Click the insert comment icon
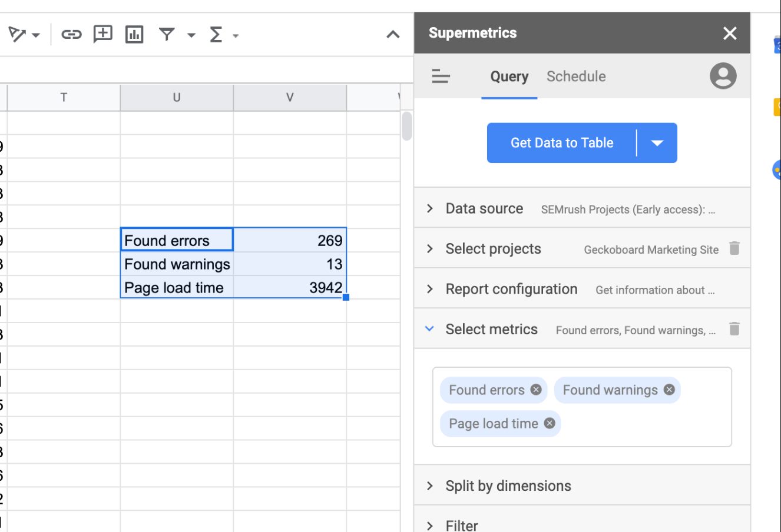The image size is (781, 532). pos(103,34)
